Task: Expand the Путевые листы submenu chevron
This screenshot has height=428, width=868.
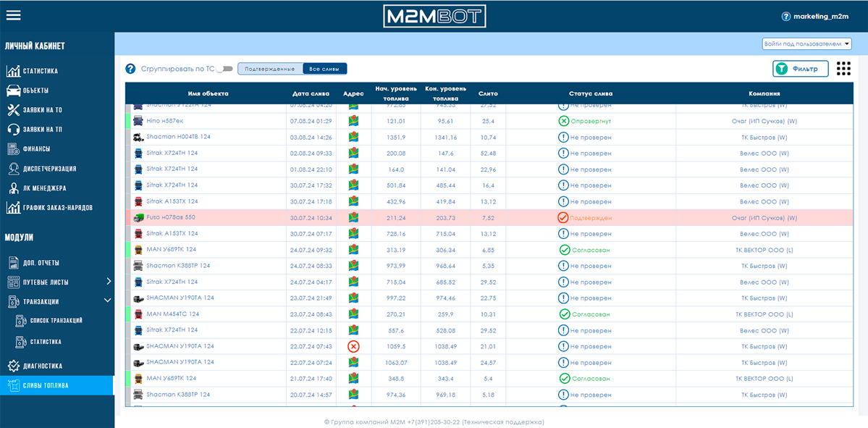Action: (x=109, y=281)
